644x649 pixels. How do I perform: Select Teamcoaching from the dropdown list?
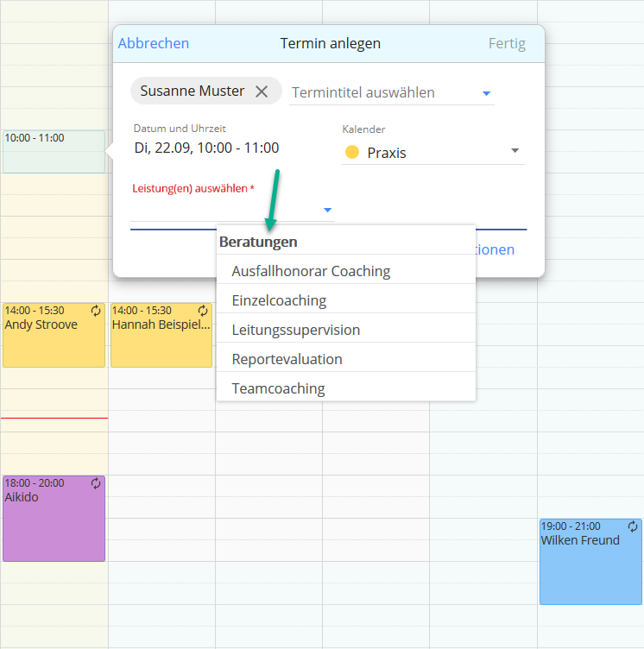point(278,388)
